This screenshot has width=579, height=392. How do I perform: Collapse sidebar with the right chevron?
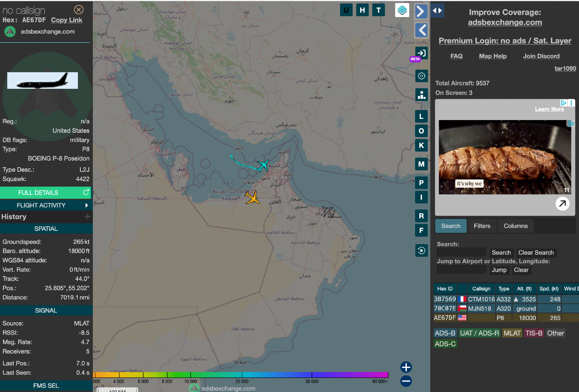[421, 12]
